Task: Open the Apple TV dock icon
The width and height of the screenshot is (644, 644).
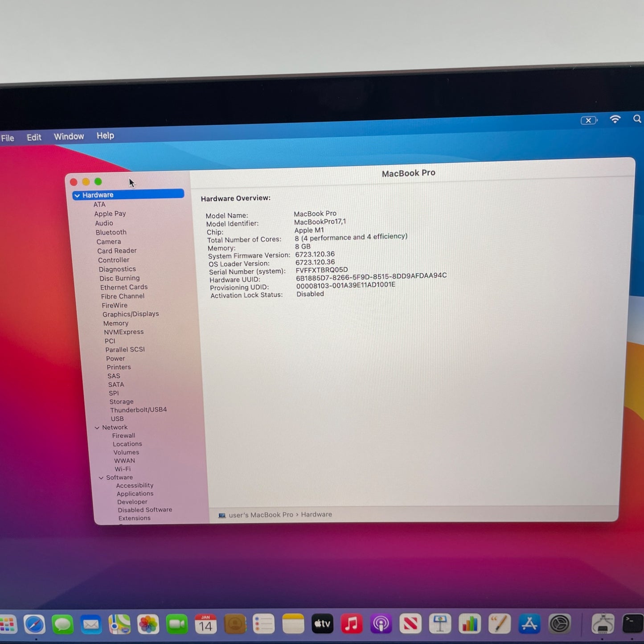Action: coord(322,624)
